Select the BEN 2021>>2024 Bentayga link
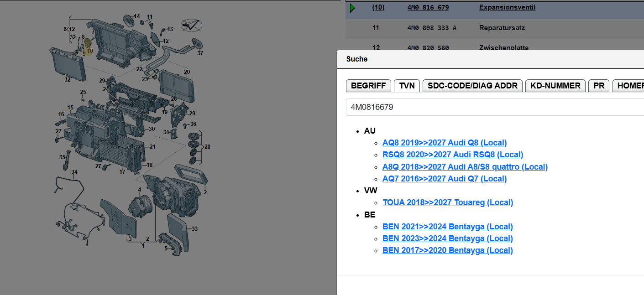The height and width of the screenshot is (295, 644). [447, 227]
